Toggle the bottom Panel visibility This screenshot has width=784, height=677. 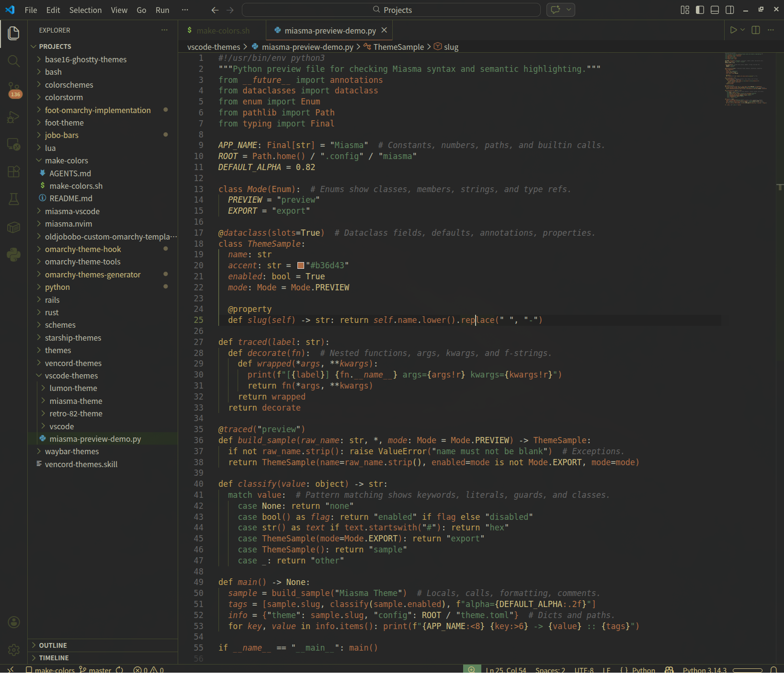coord(715,10)
